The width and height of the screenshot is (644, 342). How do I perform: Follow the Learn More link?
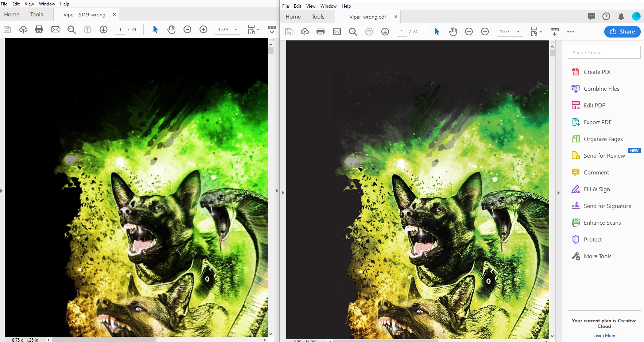[x=604, y=335]
